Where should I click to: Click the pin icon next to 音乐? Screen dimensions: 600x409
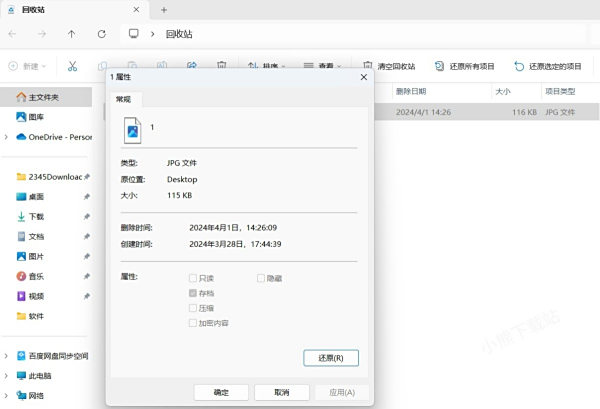[x=87, y=276]
